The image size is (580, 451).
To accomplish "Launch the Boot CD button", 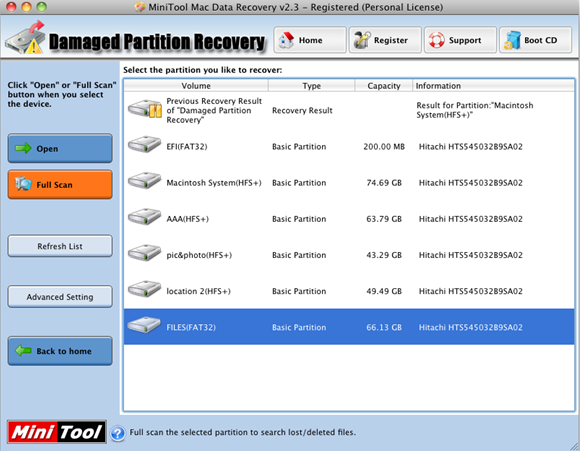I will (x=535, y=40).
